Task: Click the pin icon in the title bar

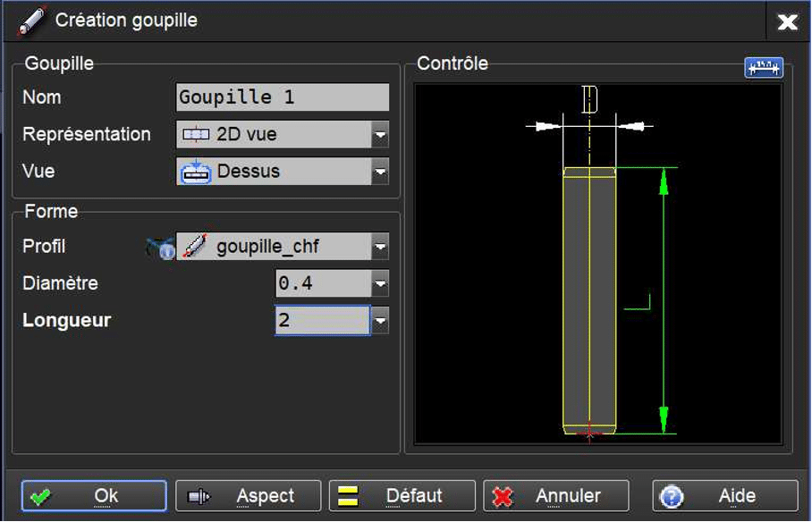Action: (32, 21)
